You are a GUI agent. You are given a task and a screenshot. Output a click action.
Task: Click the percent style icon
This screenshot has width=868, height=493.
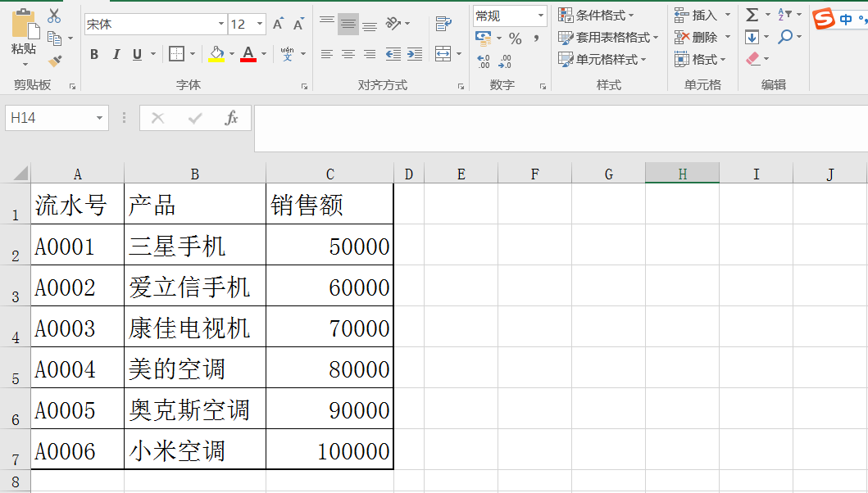pos(515,38)
